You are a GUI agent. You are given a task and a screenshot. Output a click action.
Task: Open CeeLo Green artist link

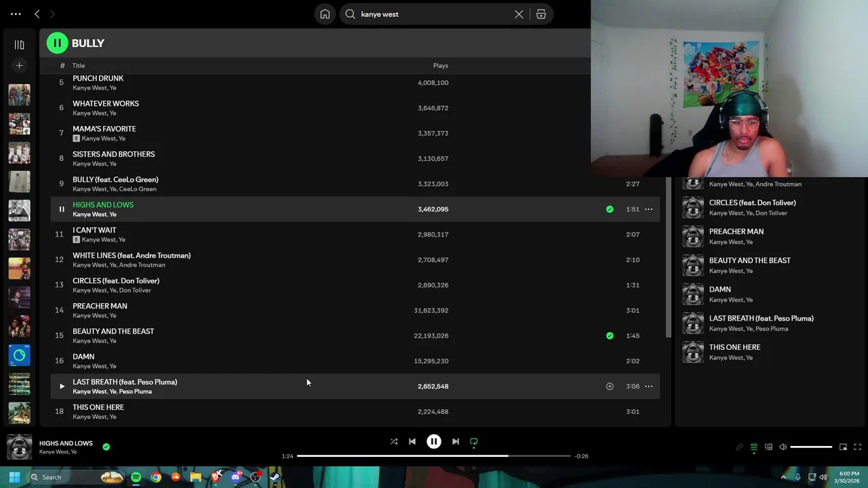(138, 189)
